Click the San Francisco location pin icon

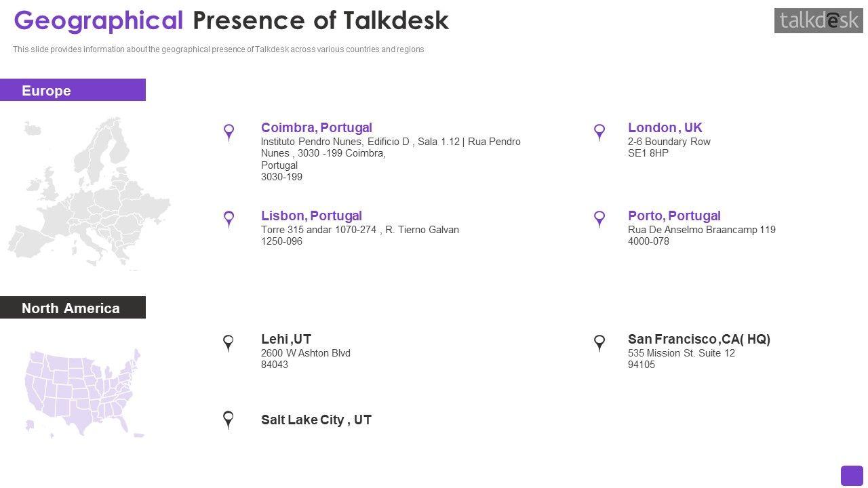599,342
